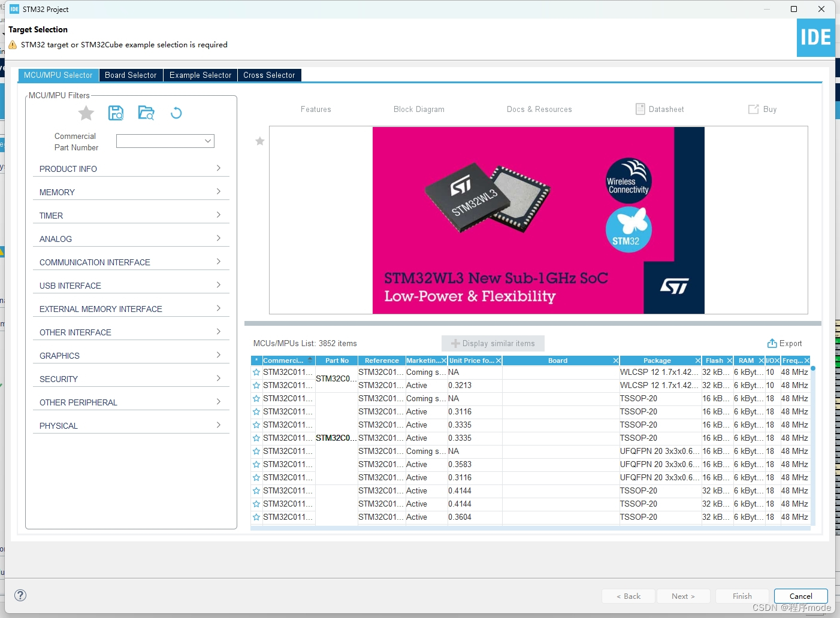Select the row priced 0.3583
Screen dimensions: 840x618
(530, 465)
